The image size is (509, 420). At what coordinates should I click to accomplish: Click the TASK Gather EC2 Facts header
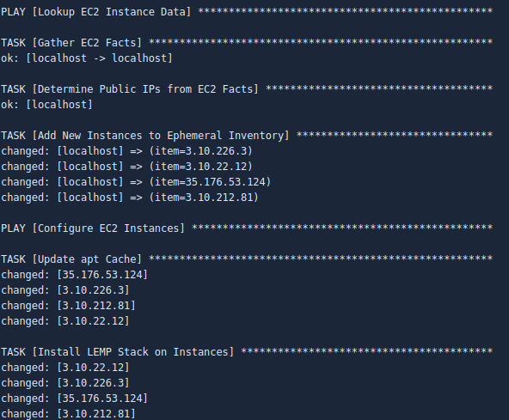click(247, 43)
